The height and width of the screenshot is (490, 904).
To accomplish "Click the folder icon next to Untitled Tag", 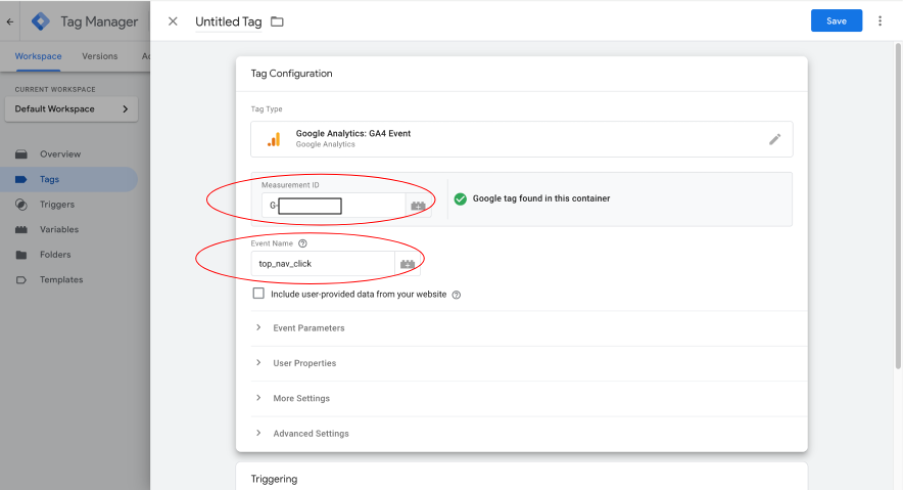I will pos(277,21).
